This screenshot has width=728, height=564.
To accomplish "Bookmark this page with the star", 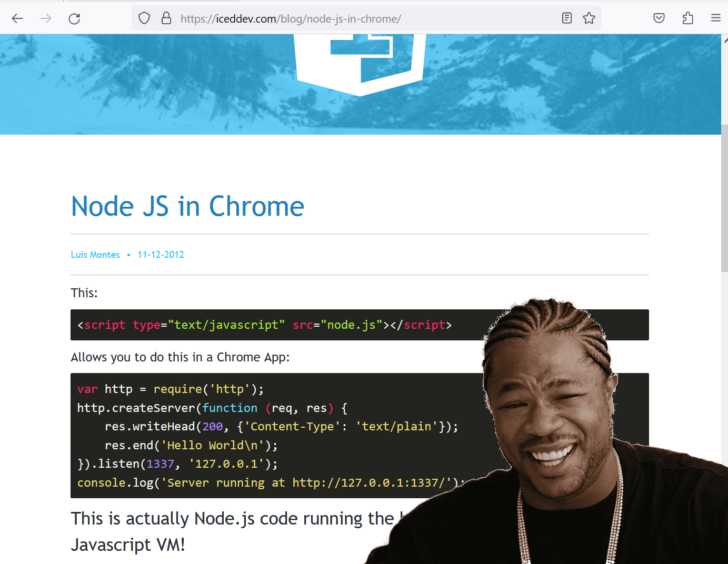I will pyautogui.click(x=589, y=18).
